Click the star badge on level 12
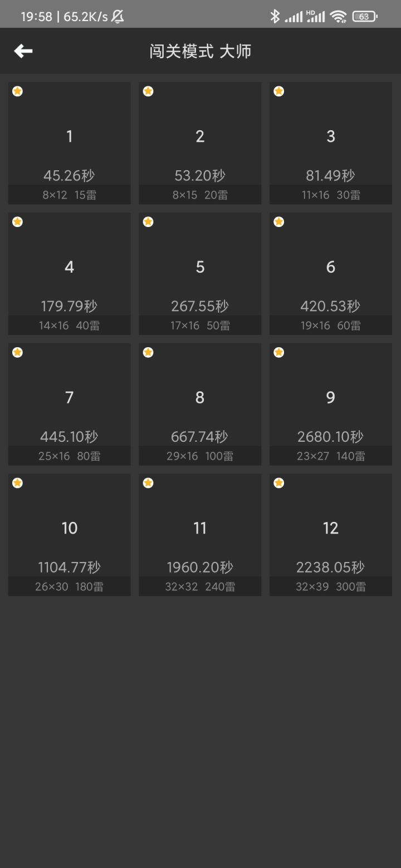The image size is (401, 868). [279, 483]
